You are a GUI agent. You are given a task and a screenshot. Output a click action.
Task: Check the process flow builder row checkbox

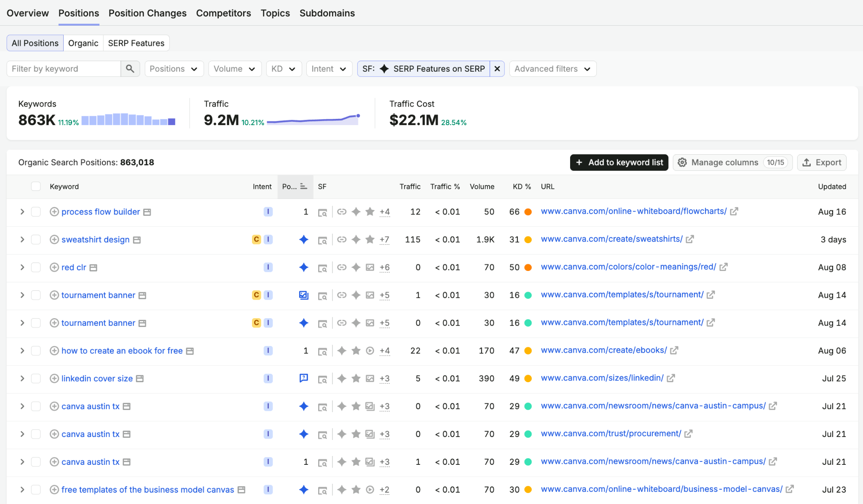click(x=36, y=212)
